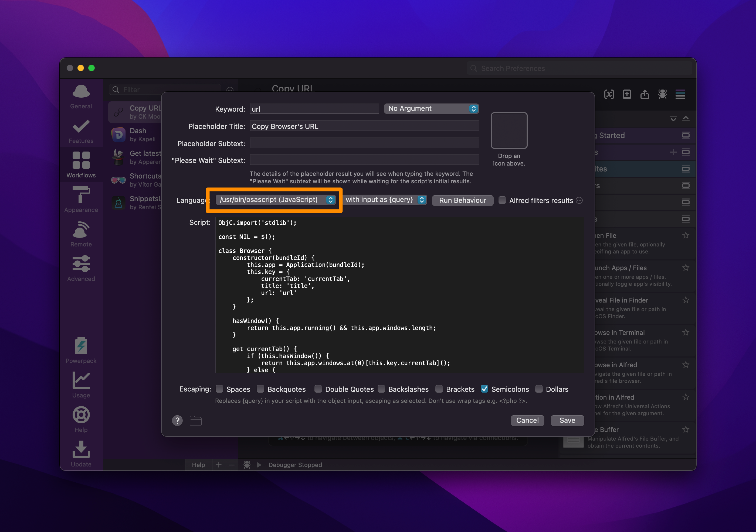Click the help question mark icon
This screenshot has height=532, width=756.
[x=177, y=420]
